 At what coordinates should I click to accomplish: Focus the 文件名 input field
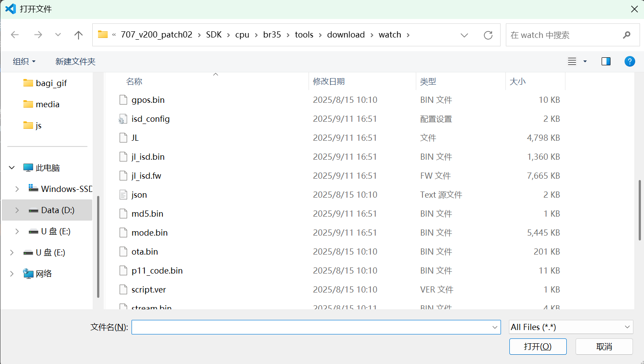coord(316,327)
